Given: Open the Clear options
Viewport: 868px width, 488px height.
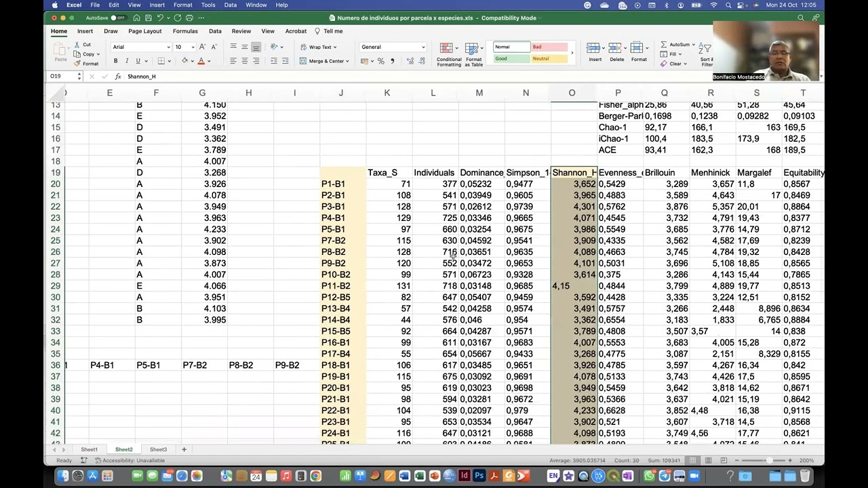Looking at the screenshot, I should coord(674,64).
